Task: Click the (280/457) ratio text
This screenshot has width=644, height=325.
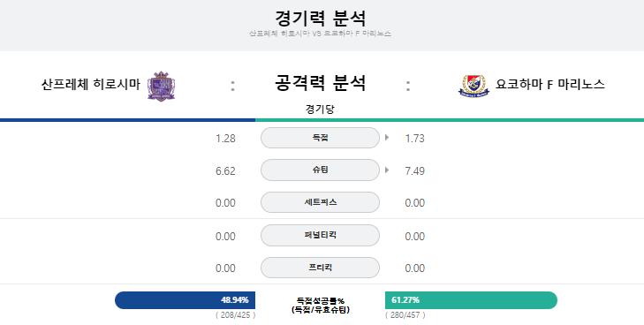Action: (x=405, y=315)
